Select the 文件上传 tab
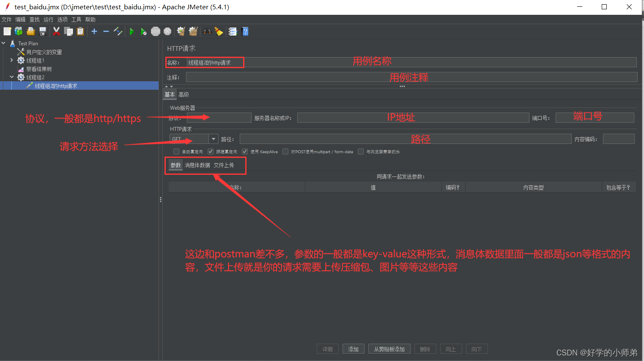Image resolution: width=644 pixels, height=361 pixels. click(x=224, y=165)
